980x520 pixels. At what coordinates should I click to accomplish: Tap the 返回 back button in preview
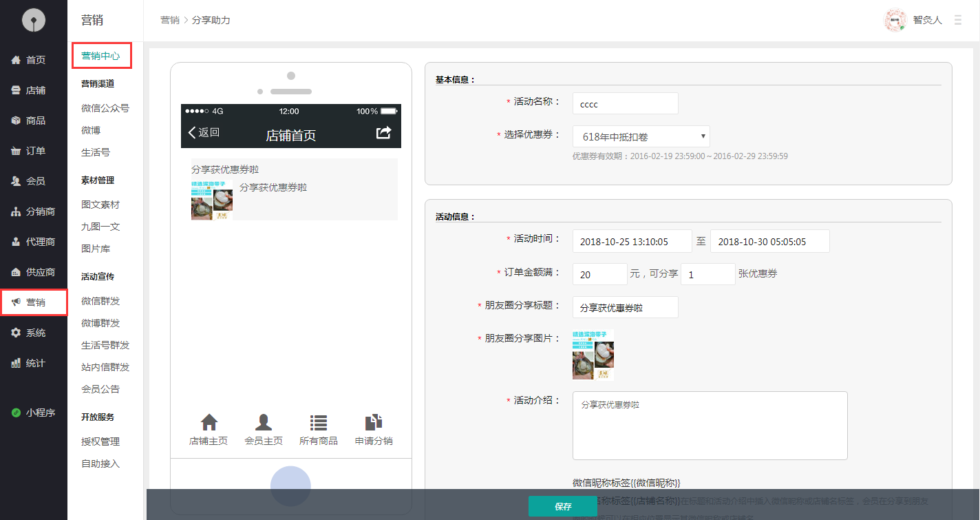click(x=204, y=133)
